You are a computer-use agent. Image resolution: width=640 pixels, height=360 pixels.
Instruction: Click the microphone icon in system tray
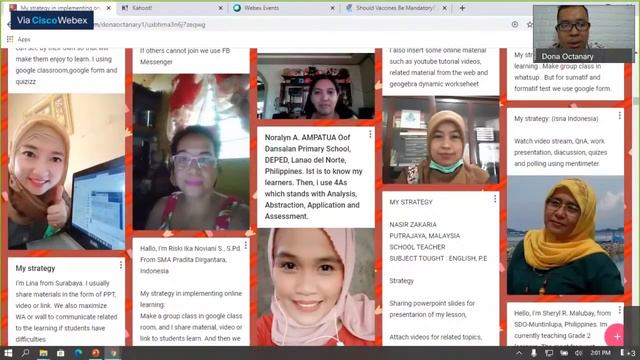point(534,353)
